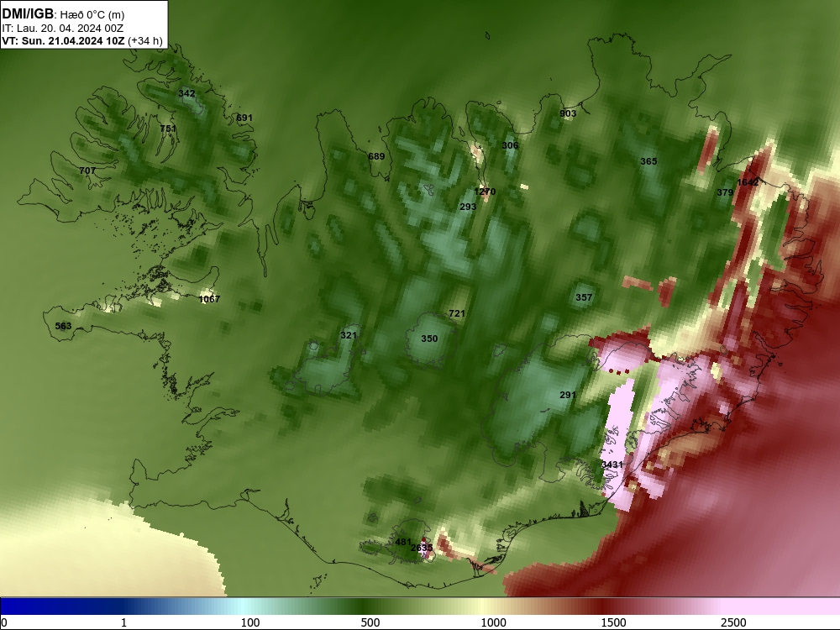This screenshot has height=630, width=840.
Task: Click the legend label 1000
Action: click(493, 622)
